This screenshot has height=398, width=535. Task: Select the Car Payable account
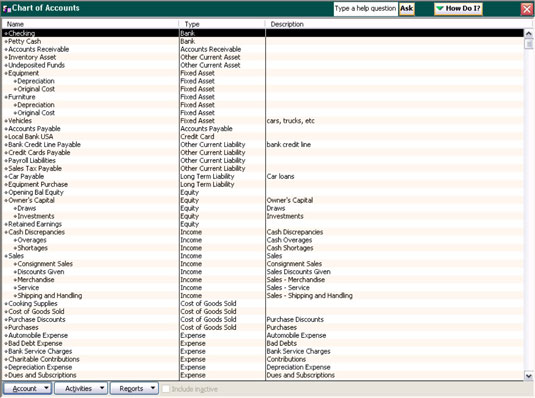pyautogui.click(x=26, y=176)
